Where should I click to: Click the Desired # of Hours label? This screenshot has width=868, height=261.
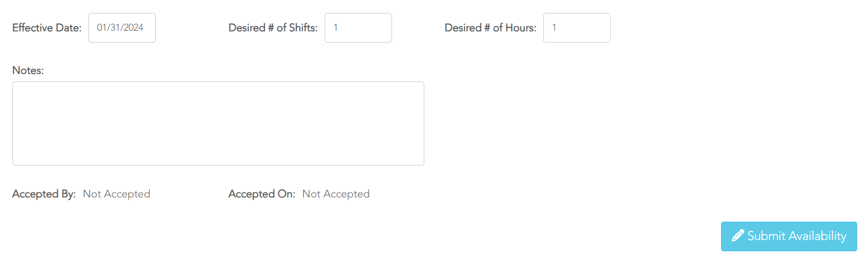[491, 28]
